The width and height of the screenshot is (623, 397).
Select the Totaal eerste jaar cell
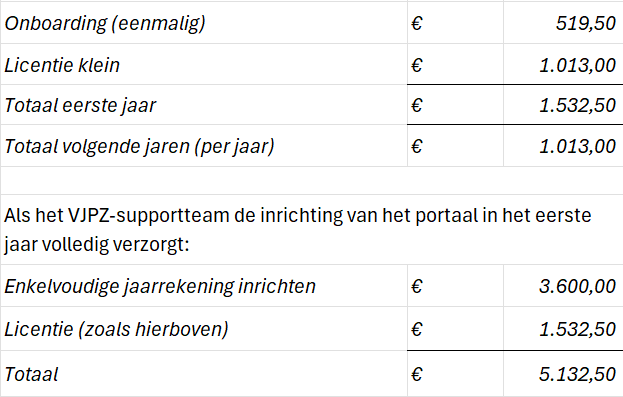click(x=204, y=105)
